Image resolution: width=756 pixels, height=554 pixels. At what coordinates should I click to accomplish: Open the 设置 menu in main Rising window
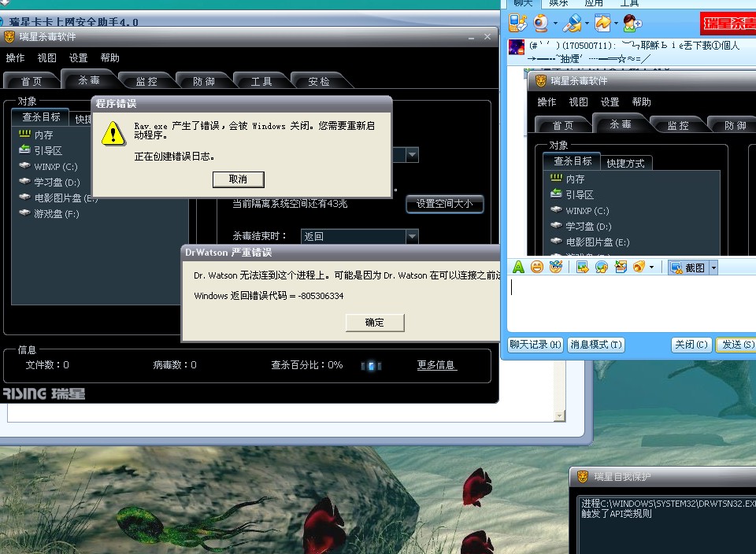(78, 57)
